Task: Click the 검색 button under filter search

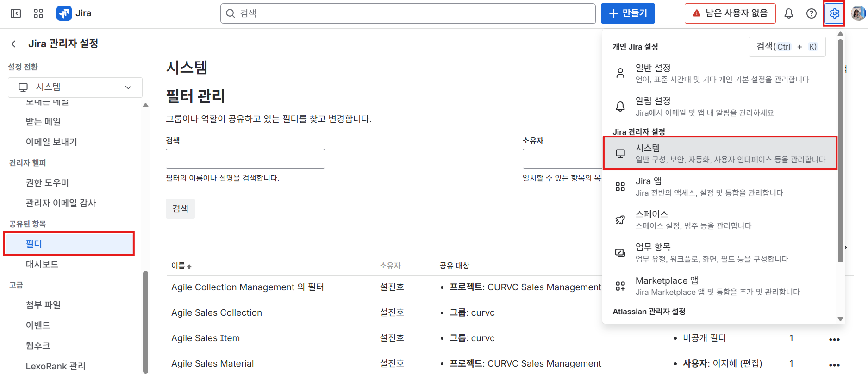Action: 180,209
